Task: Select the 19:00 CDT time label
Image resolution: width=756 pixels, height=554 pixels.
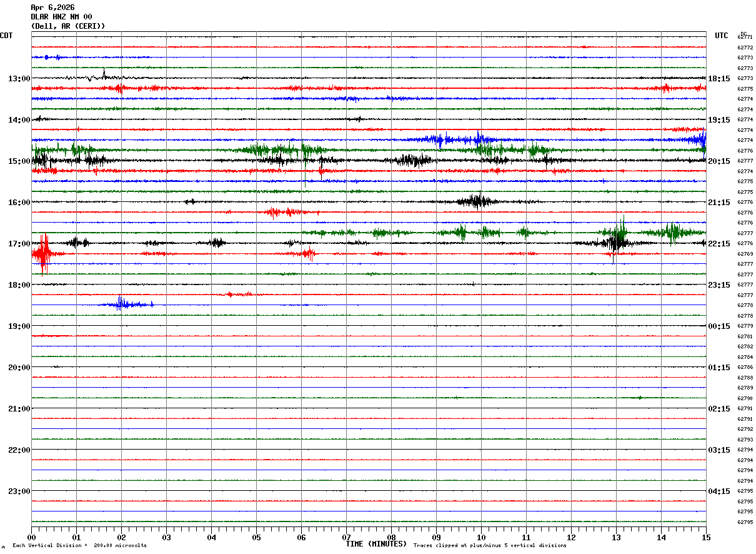Action: [x=19, y=326]
